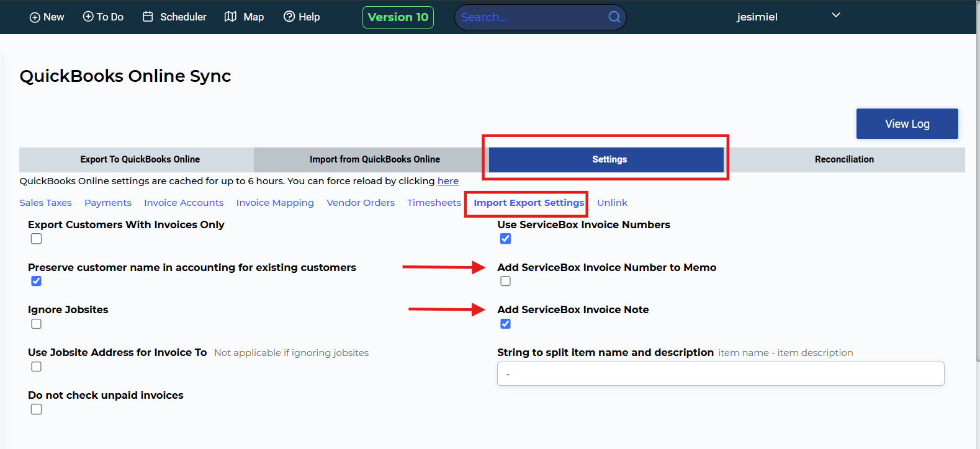The height and width of the screenshot is (449, 980).
Task: Open Import from QuickBooks Online tab
Action: (x=371, y=159)
